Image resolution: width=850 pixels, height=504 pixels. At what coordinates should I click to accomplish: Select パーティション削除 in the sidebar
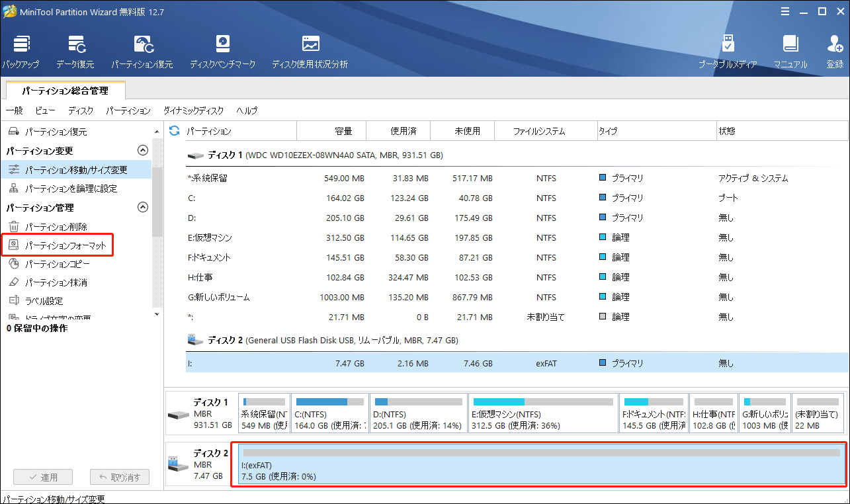[56, 227]
